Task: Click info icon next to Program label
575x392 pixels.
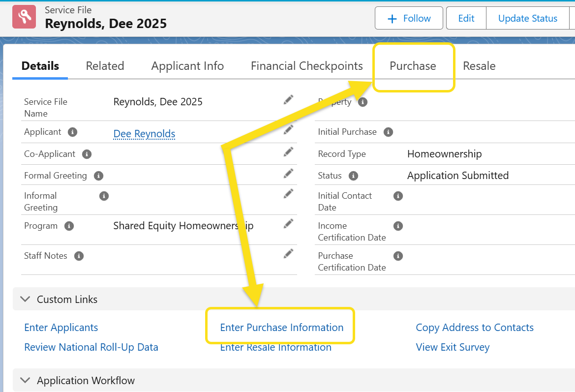Action: tap(69, 226)
